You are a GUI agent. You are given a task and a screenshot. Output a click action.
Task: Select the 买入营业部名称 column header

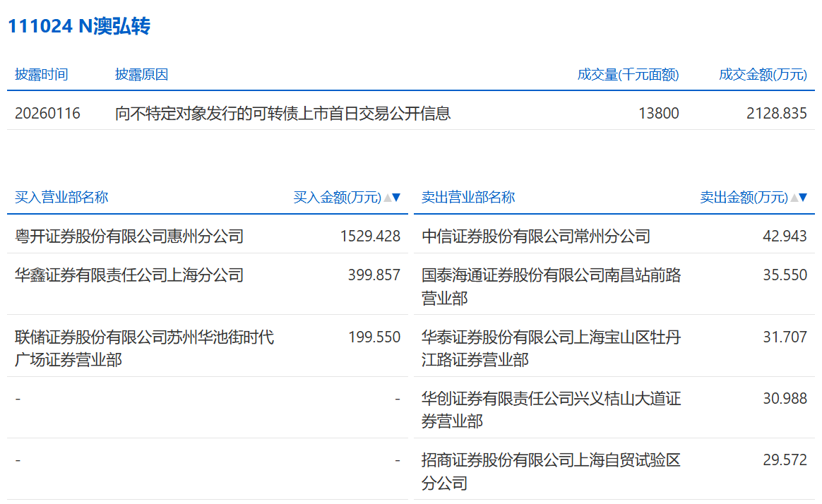tap(61, 197)
